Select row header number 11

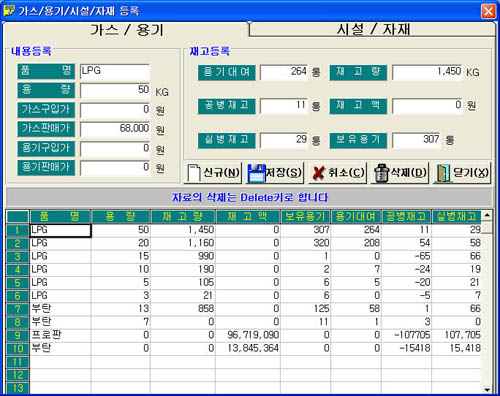point(18,362)
